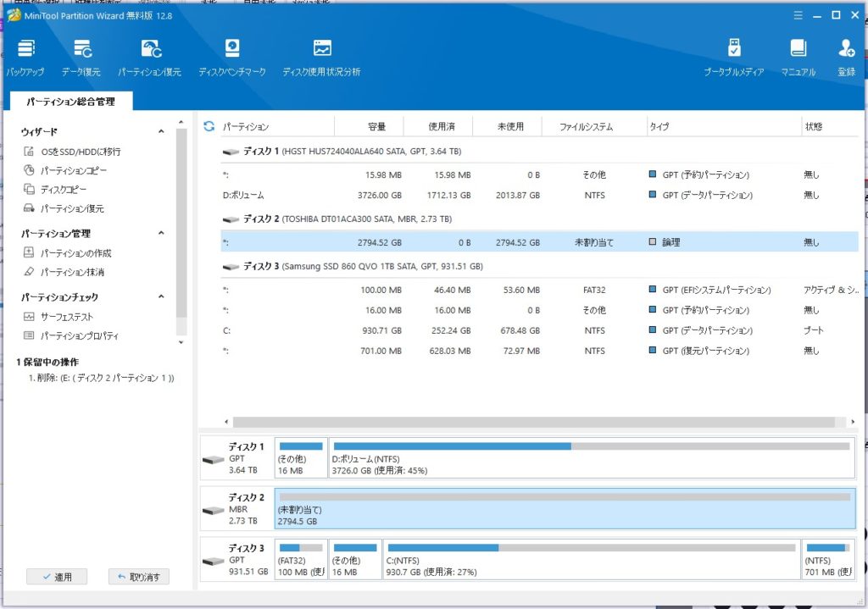The width and height of the screenshot is (868, 609).
Task: Open the hamburger menu in the title bar
Action: tap(797, 14)
